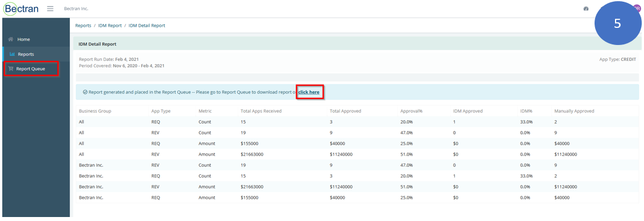The width and height of the screenshot is (644, 221).
Task: Click the 'Metric' column header
Action: coord(205,111)
